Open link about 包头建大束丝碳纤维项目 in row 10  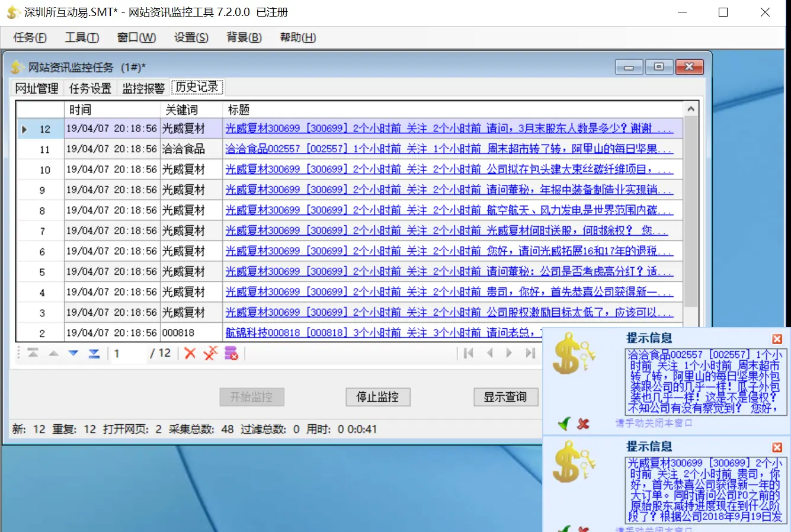(x=449, y=169)
